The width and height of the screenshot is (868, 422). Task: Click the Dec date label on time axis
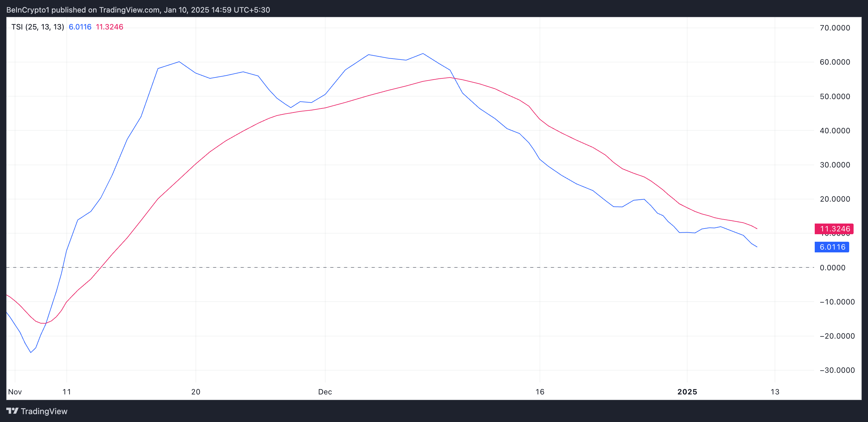pyautogui.click(x=325, y=392)
